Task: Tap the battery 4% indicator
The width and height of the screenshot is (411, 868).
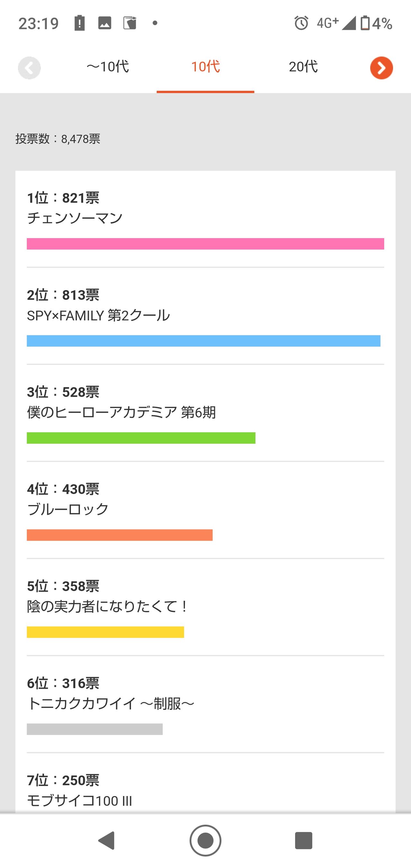Action: [x=376, y=23]
